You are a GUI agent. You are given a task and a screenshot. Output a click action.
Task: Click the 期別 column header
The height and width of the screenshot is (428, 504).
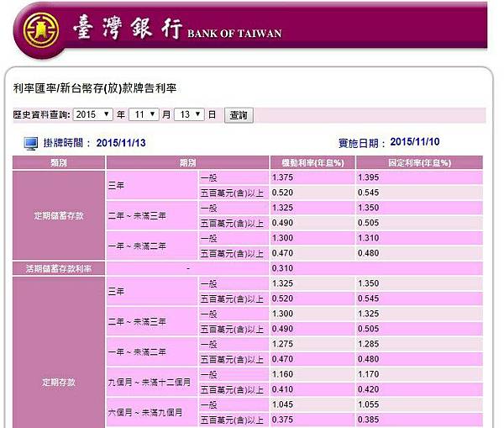coord(187,162)
